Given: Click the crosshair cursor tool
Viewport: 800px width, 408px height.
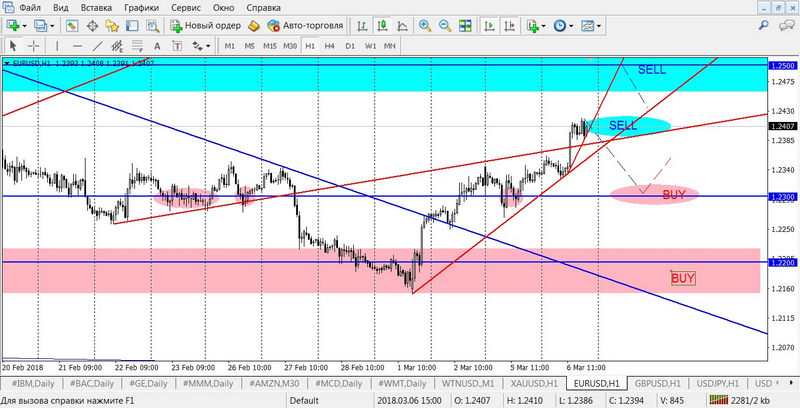Looking at the screenshot, I should point(34,46).
